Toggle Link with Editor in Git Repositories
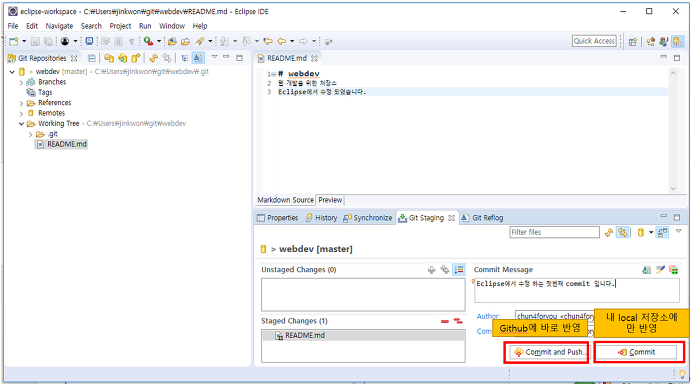The image size is (694, 384). pyautogui.click(x=166, y=58)
